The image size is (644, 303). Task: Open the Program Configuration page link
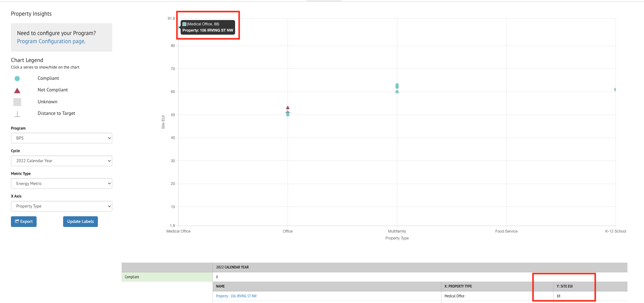(50, 41)
